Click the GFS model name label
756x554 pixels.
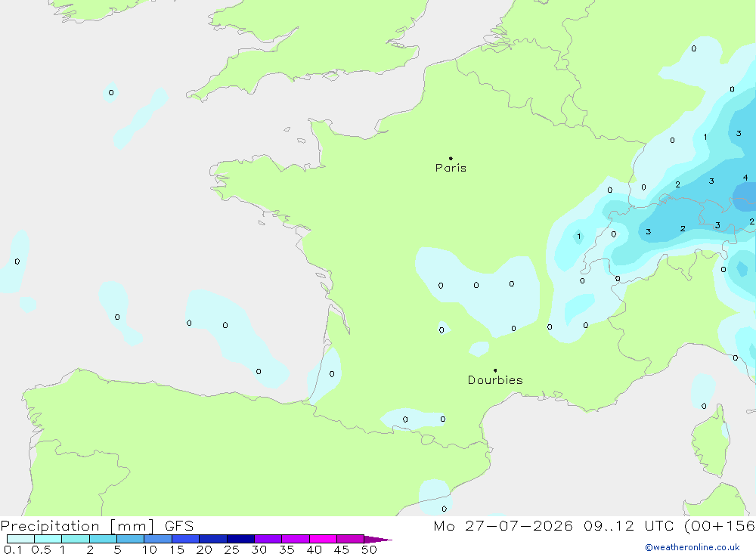pyautogui.click(x=179, y=526)
